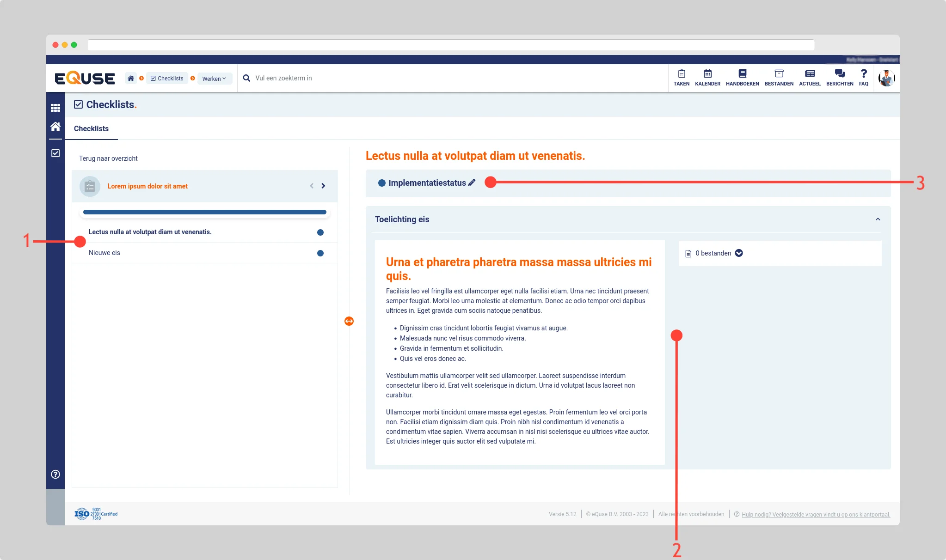The image size is (946, 560).
Task: Click status dot beside Nieuwe eis
Action: pos(320,253)
